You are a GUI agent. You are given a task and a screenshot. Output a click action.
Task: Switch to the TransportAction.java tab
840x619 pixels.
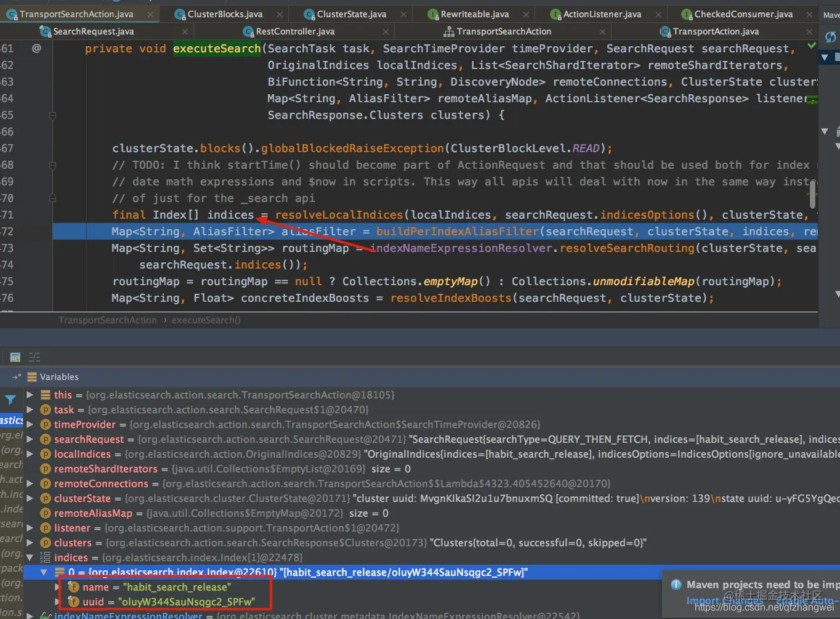[716, 31]
